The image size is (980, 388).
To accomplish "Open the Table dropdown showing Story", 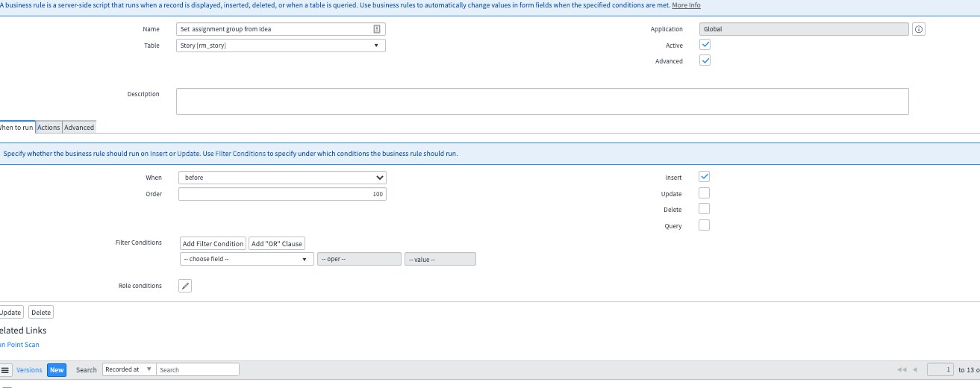I will pyautogui.click(x=281, y=46).
